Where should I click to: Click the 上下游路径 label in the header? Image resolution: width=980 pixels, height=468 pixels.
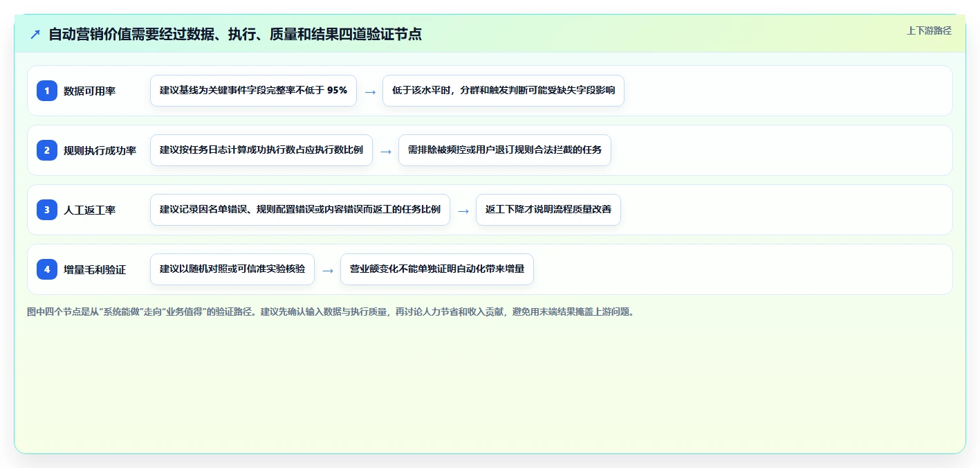[929, 30]
